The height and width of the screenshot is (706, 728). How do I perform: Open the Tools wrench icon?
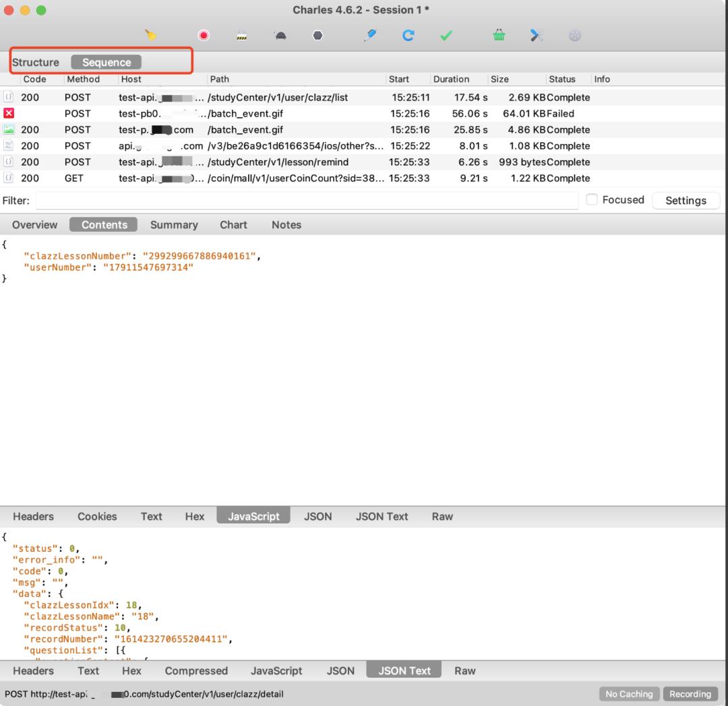click(537, 36)
